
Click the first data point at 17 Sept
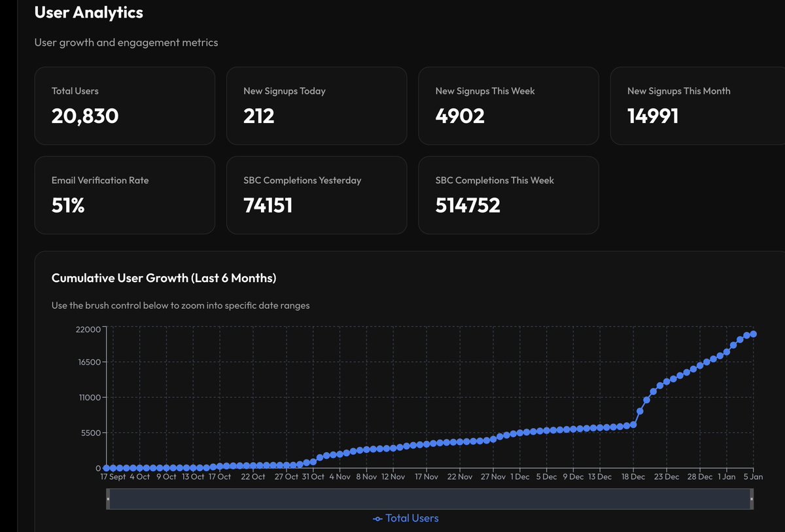point(107,468)
